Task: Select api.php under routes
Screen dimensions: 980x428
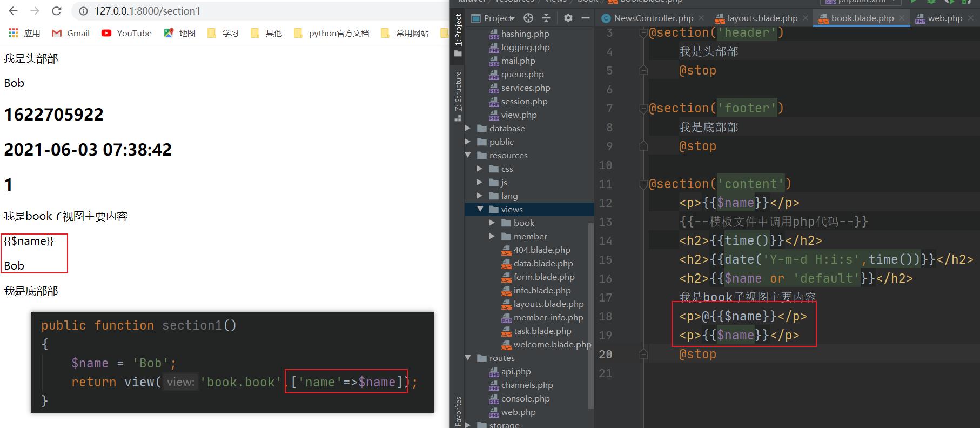Action: [x=509, y=371]
